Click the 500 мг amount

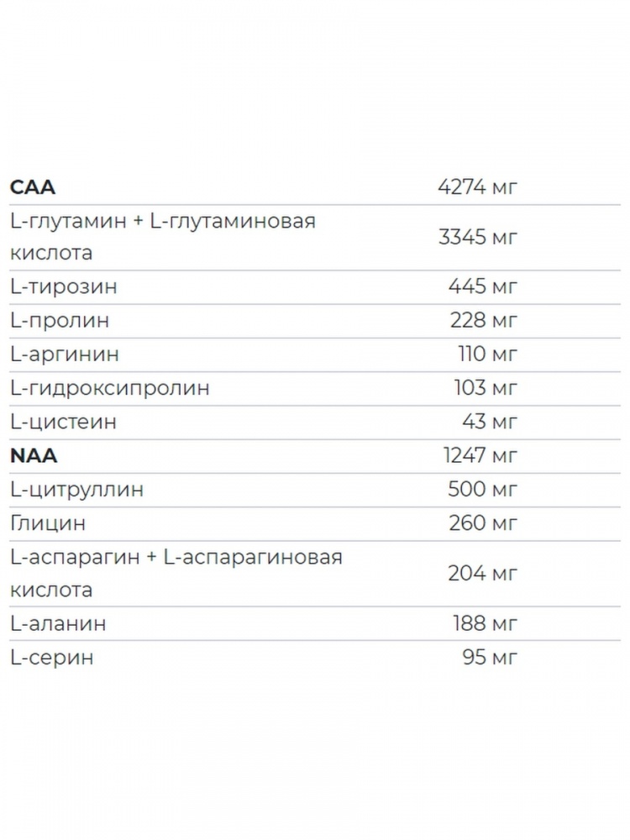point(484,489)
